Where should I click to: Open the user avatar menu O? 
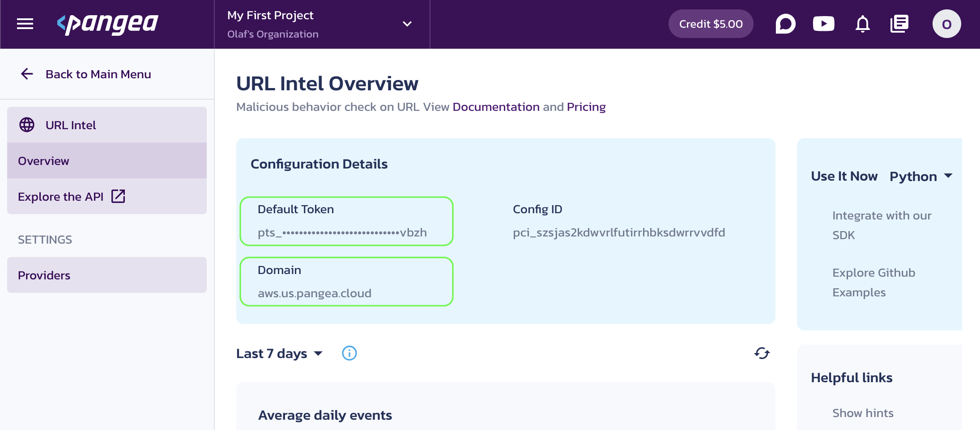(946, 24)
